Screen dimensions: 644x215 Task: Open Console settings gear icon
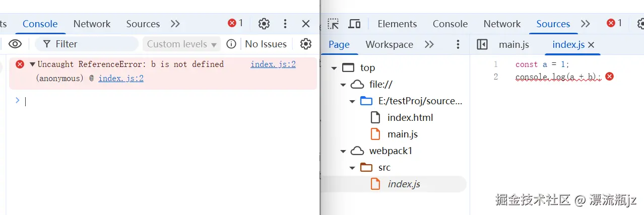tap(306, 44)
